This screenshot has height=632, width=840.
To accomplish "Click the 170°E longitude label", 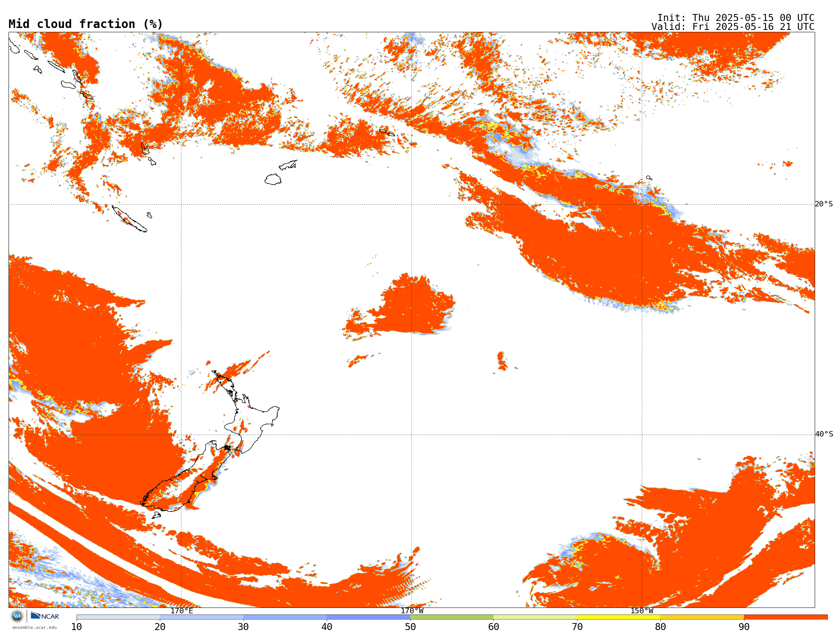I will click(182, 611).
